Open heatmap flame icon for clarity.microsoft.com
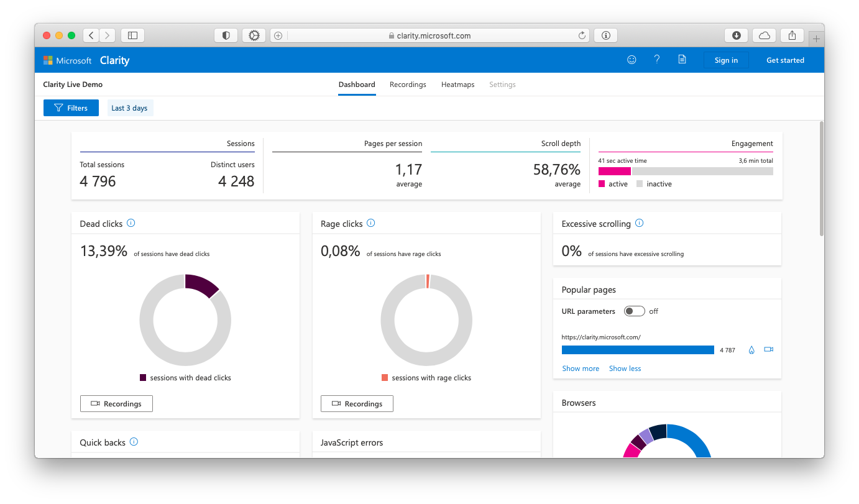This screenshot has height=504, width=859. click(751, 350)
